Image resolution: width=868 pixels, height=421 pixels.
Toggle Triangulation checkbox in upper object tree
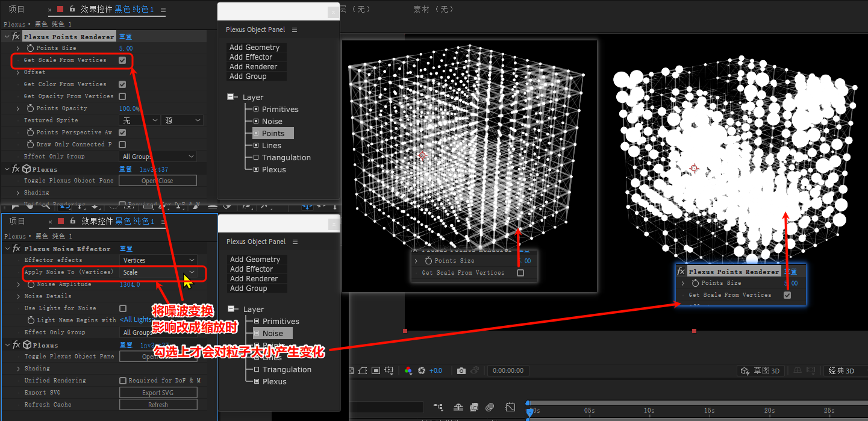(256, 158)
